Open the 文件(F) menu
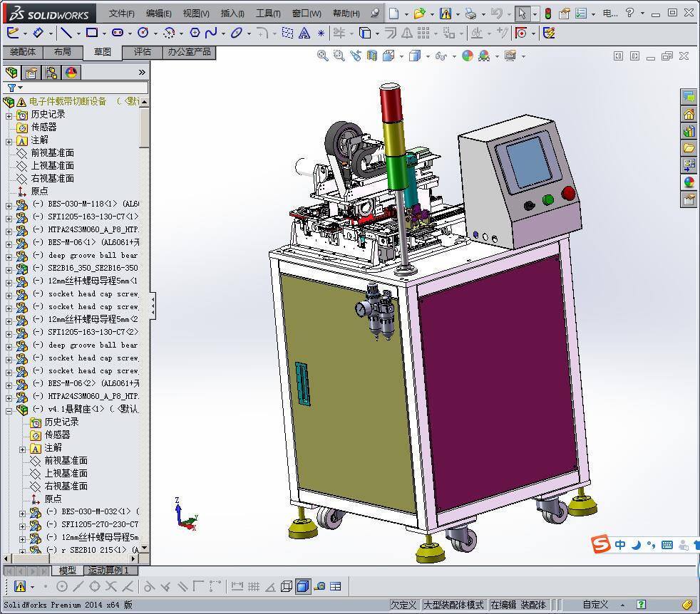 coord(121,14)
